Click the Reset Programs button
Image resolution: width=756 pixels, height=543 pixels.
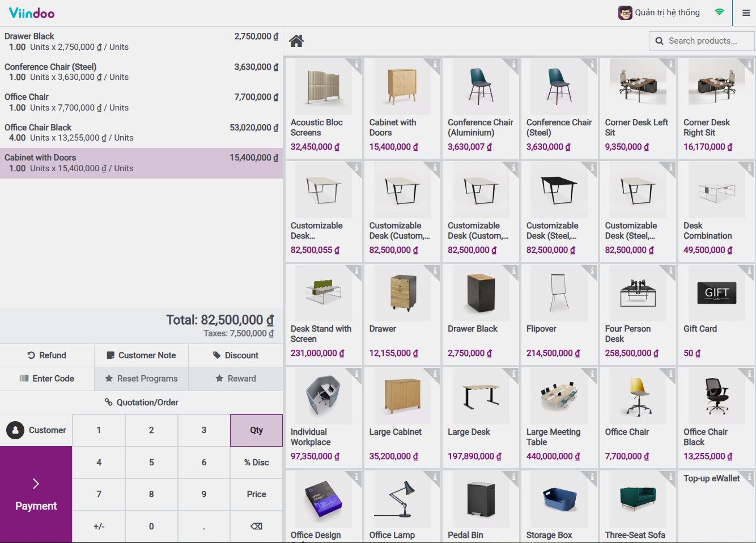[141, 379]
